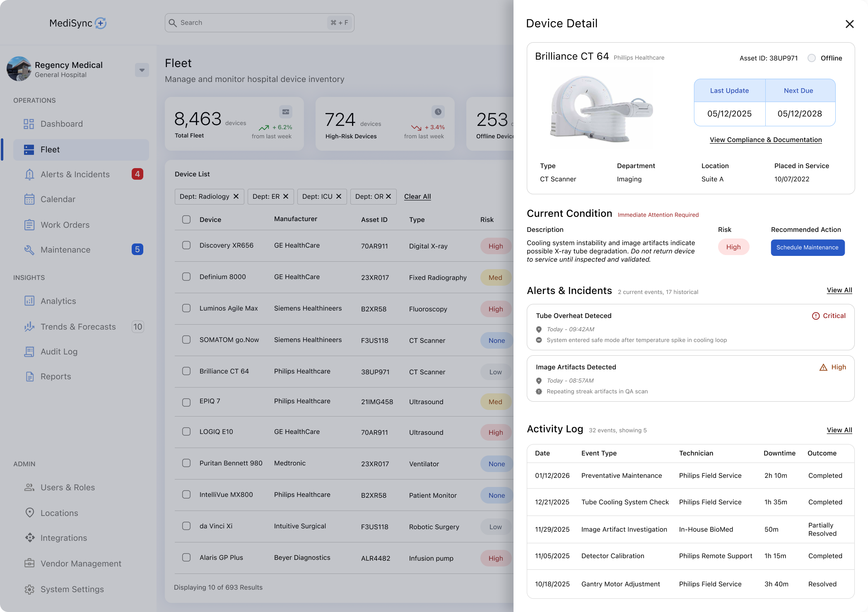
Task: Click the Audit Log icon
Action: pyautogui.click(x=29, y=352)
